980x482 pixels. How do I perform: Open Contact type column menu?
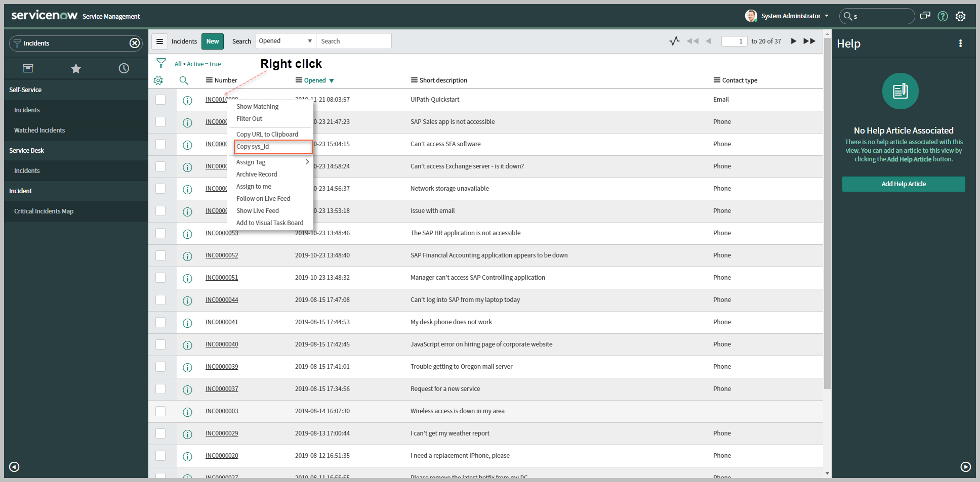717,80
